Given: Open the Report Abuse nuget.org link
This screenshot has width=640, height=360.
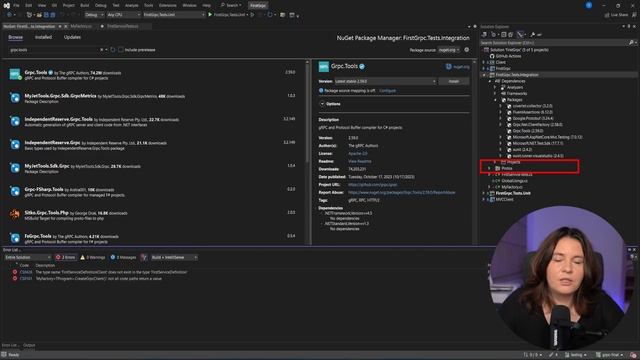Looking at the screenshot, I should (x=401, y=192).
